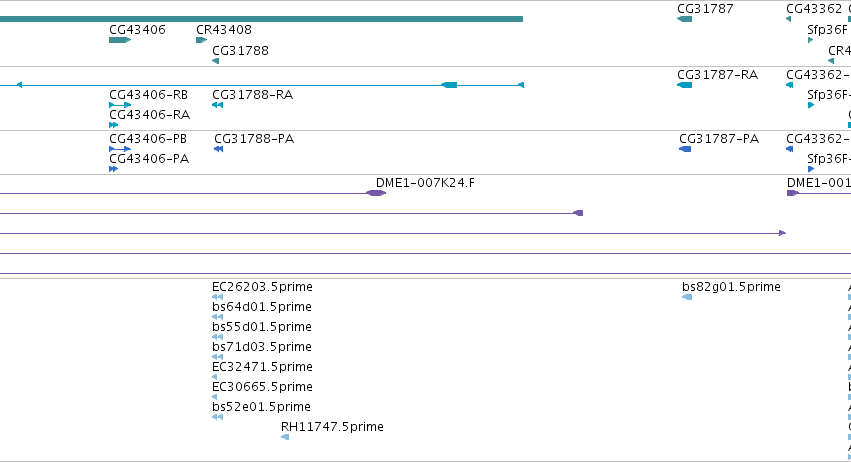Select the bs64d01.5prime EST arrows

(x=218, y=317)
